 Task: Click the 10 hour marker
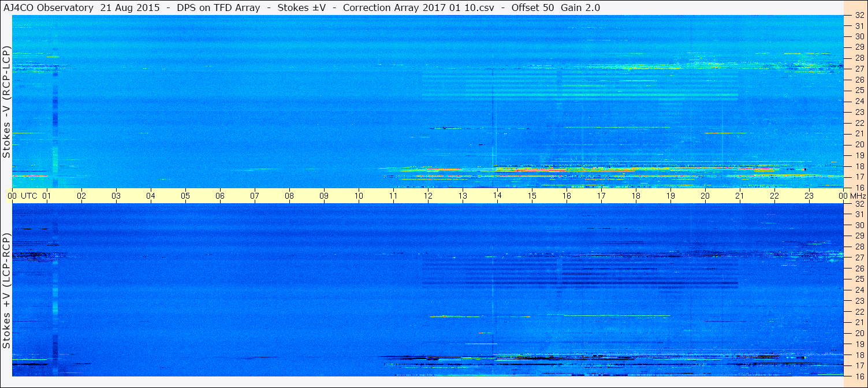[x=359, y=196]
